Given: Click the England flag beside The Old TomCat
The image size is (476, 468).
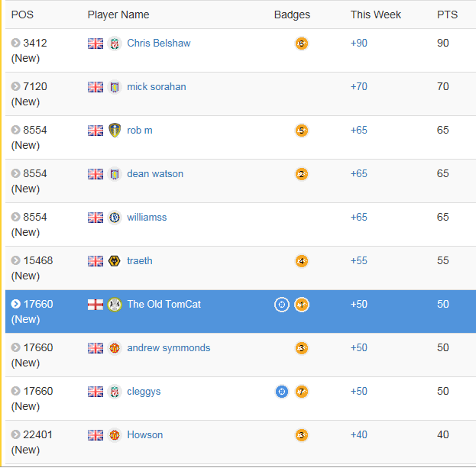Looking at the screenshot, I should click(96, 305).
